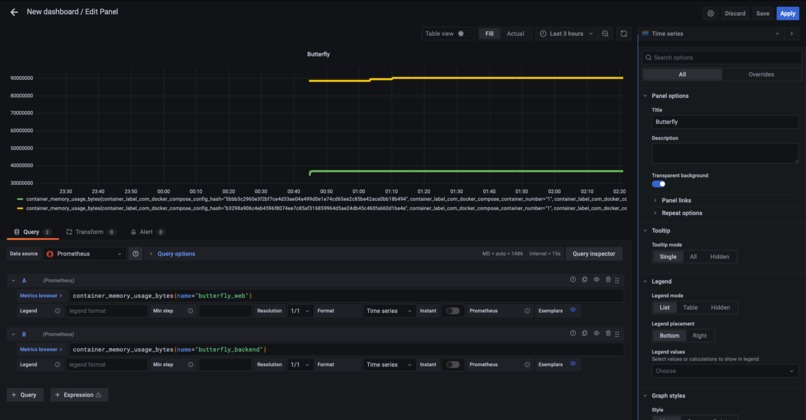The height and width of the screenshot is (420, 806).
Task: Enable Instant toggle for query A
Action: [452, 311]
